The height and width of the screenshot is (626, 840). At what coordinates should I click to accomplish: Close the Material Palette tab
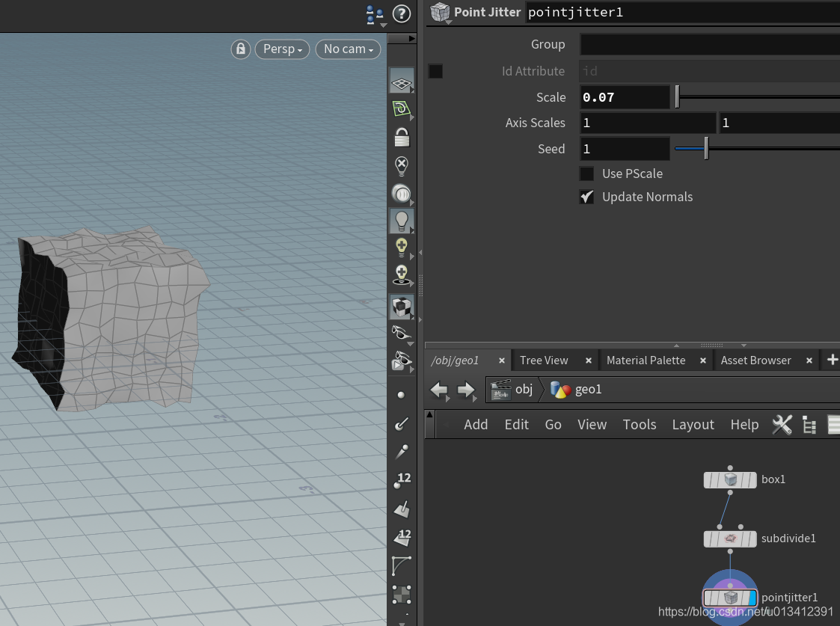(x=703, y=361)
